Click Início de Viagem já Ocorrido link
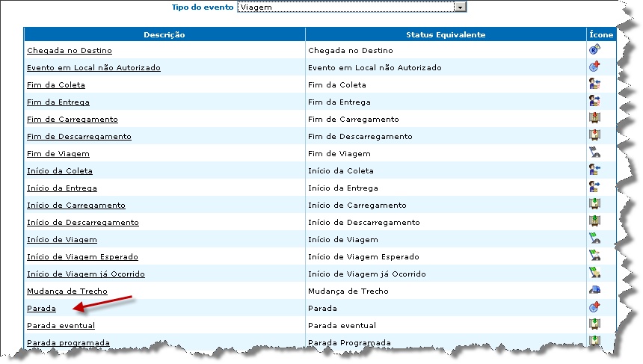This screenshot has width=643, height=364. [x=86, y=274]
